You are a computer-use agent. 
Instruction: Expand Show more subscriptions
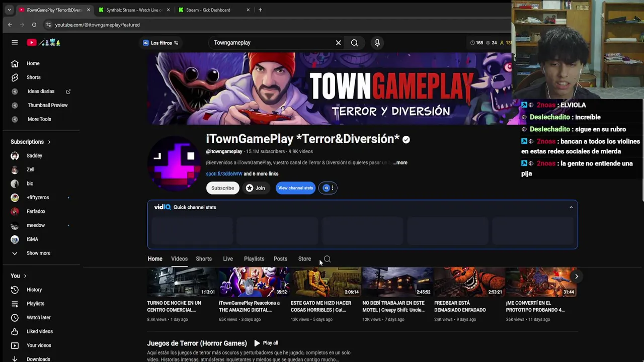click(x=38, y=253)
